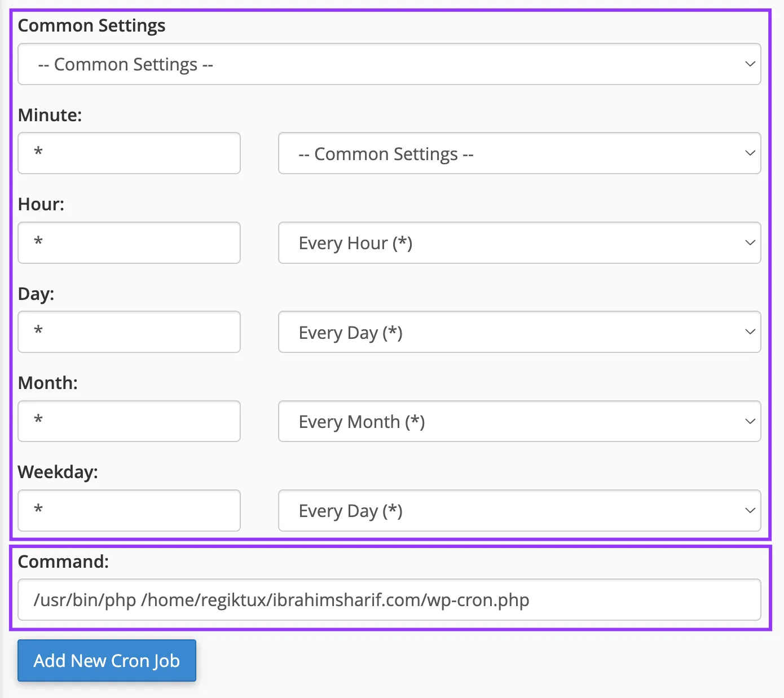The height and width of the screenshot is (698, 784).
Task: Click the Month: label
Action: (48, 383)
